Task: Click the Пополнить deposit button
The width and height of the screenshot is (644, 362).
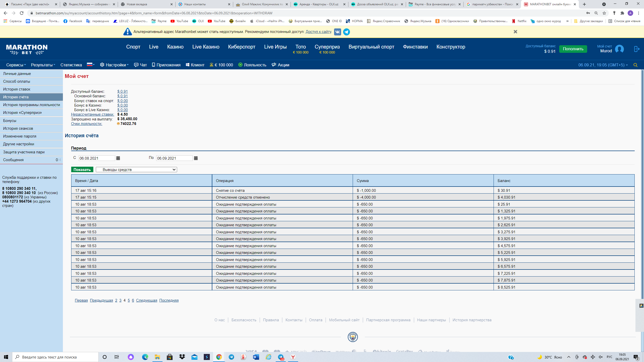Action: coord(573,49)
